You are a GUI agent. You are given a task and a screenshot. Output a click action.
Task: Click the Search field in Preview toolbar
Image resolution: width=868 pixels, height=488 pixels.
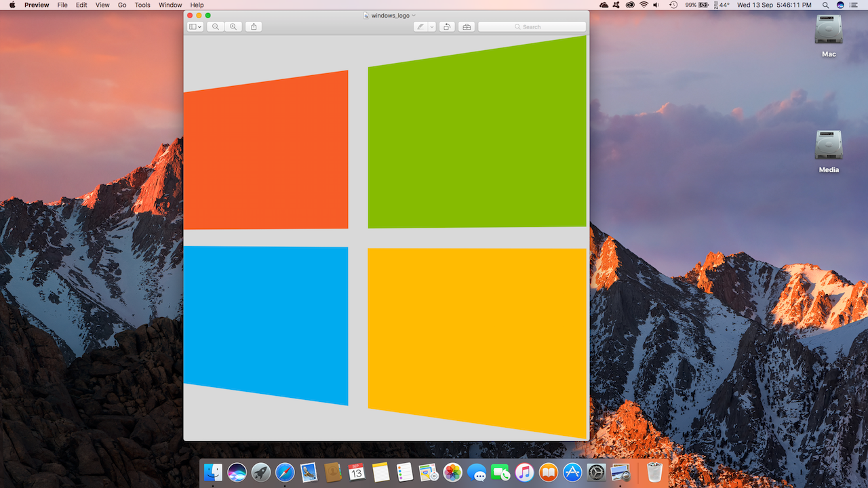(532, 26)
